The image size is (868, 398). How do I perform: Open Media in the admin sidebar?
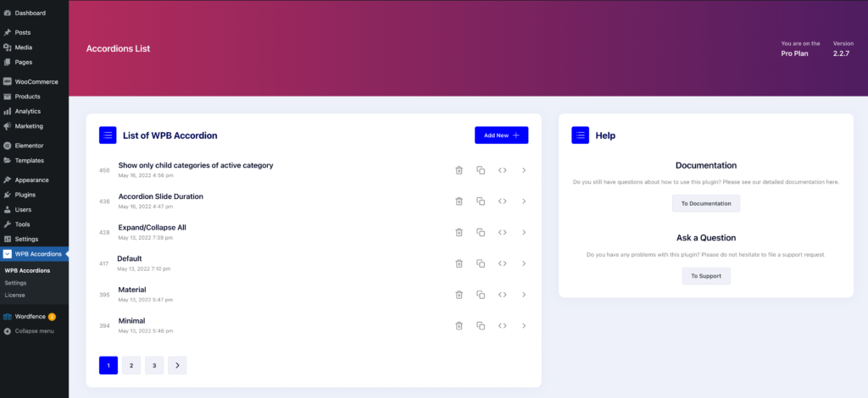pos(34,47)
